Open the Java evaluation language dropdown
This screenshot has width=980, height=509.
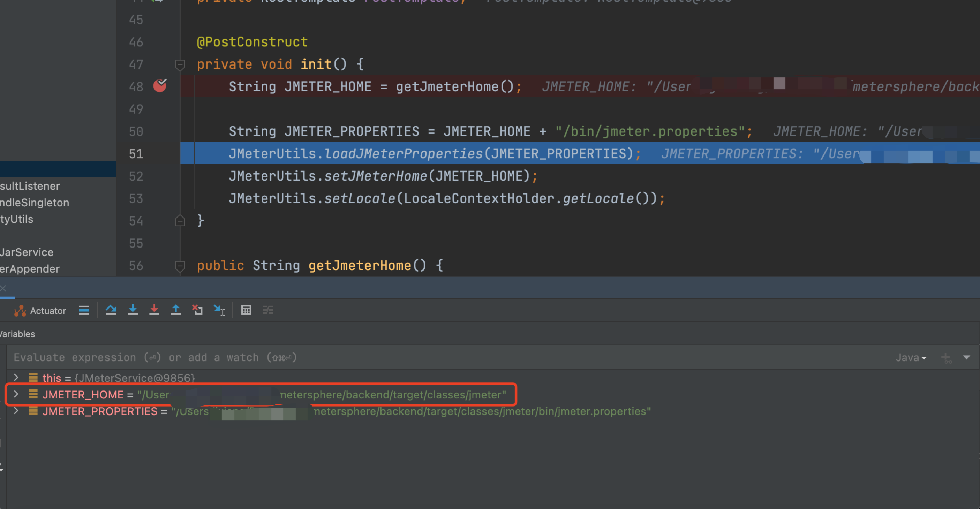pos(911,357)
